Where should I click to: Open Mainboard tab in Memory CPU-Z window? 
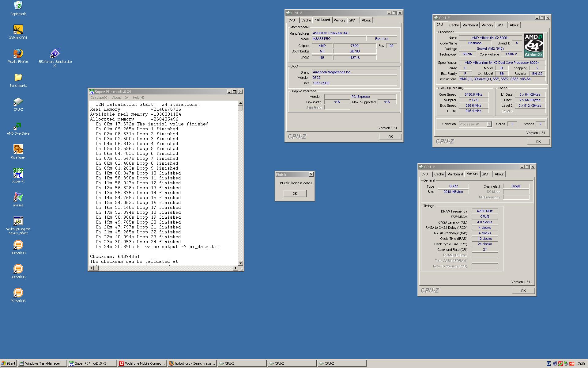pos(455,174)
